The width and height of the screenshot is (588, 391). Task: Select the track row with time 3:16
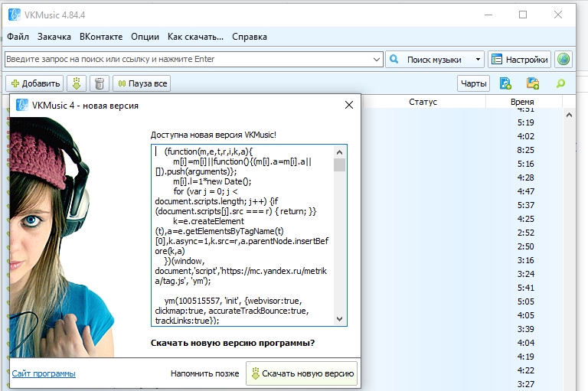coord(462,260)
